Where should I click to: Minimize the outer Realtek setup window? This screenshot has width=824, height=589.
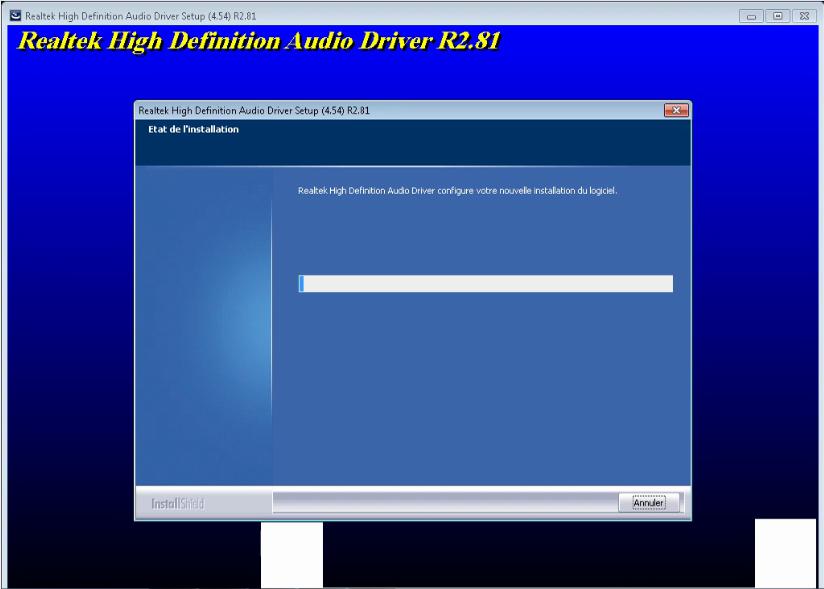pyautogui.click(x=751, y=16)
